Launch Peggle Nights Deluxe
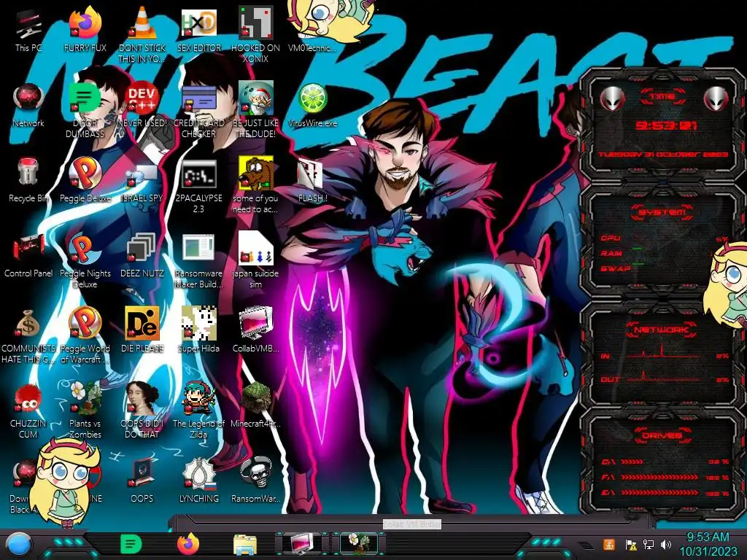This screenshot has height=560, width=747. coord(85,260)
